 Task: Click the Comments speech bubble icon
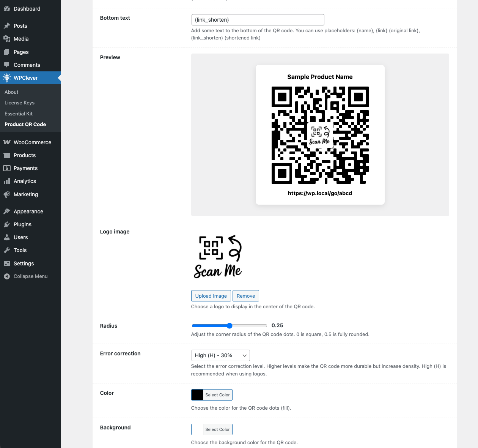tap(7, 65)
